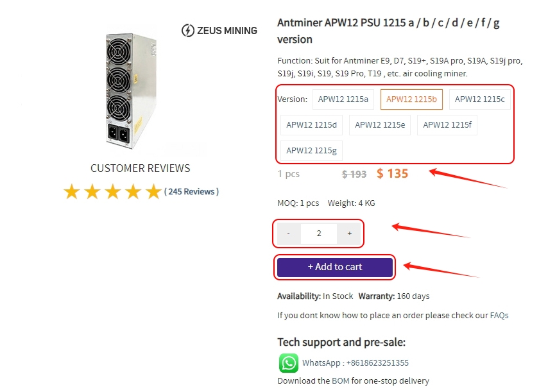Screen dimensions: 548x392
Task: Select version APW12 1215a
Action: click(x=343, y=99)
